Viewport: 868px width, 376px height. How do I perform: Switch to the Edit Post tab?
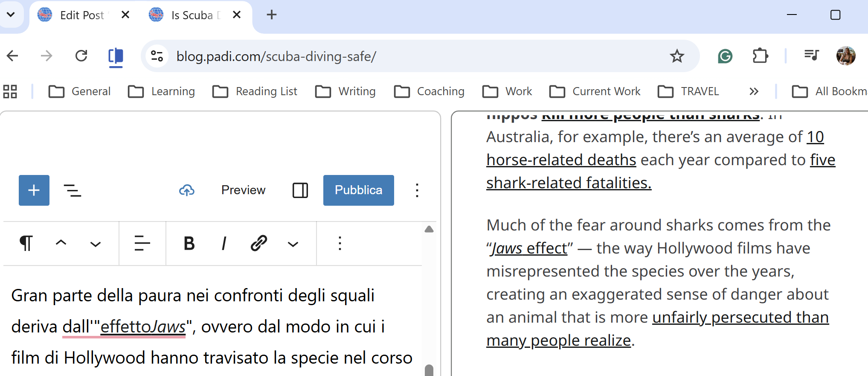(82, 15)
